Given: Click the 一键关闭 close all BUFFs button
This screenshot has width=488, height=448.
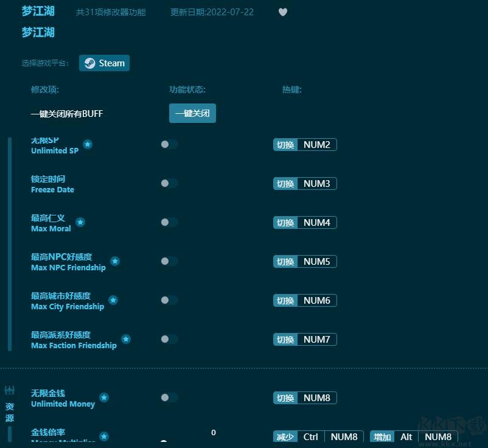Looking at the screenshot, I should click(192, 113).
